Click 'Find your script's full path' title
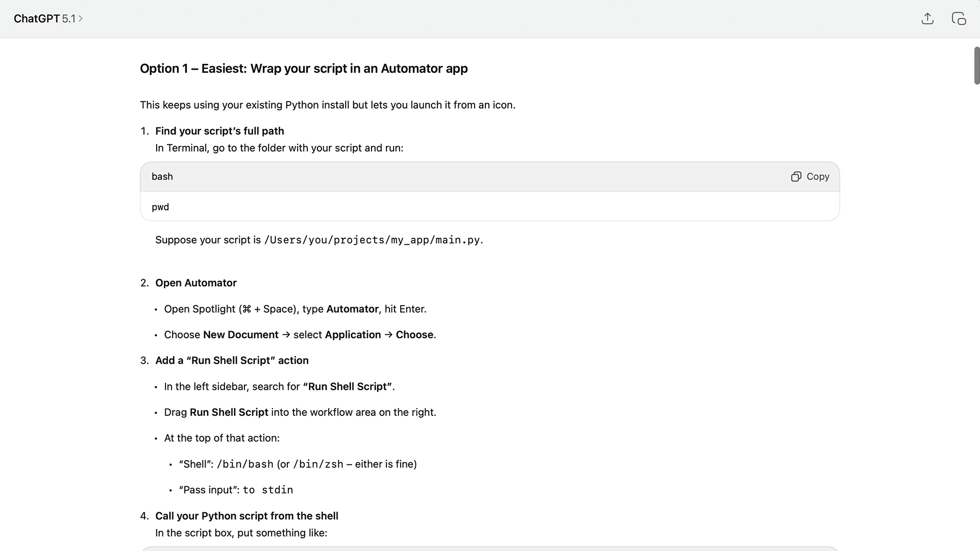This screenshot has height=551, width=980. tap(219, 131)
